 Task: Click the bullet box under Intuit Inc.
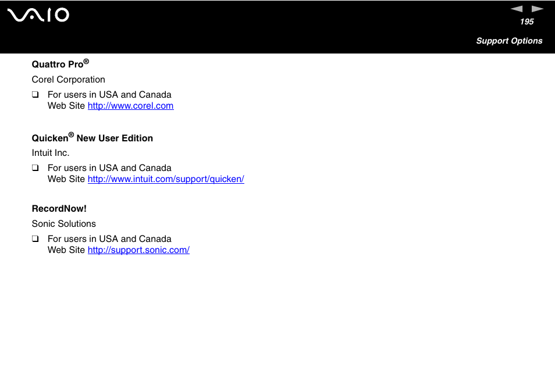35,168
